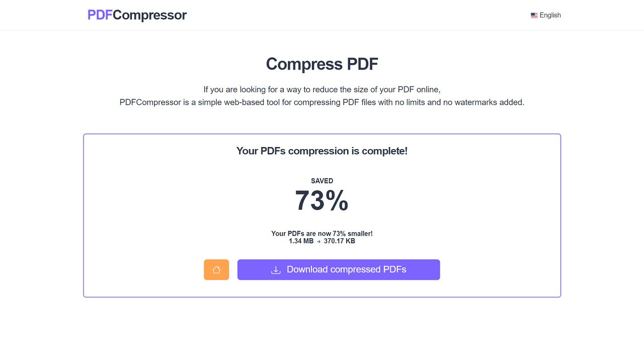Click the download arrow icon

tap(276, 270)
